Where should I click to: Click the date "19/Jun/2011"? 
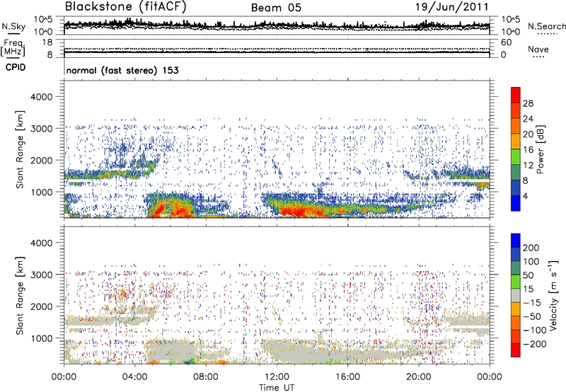click(452, 7)
